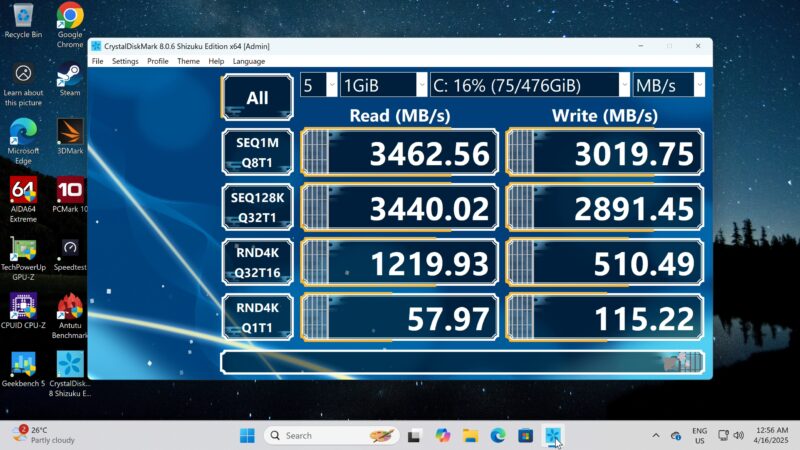Close the CrystalDiskMark window
Viewport: 800px width, 450px height.
tap(698, 46)
